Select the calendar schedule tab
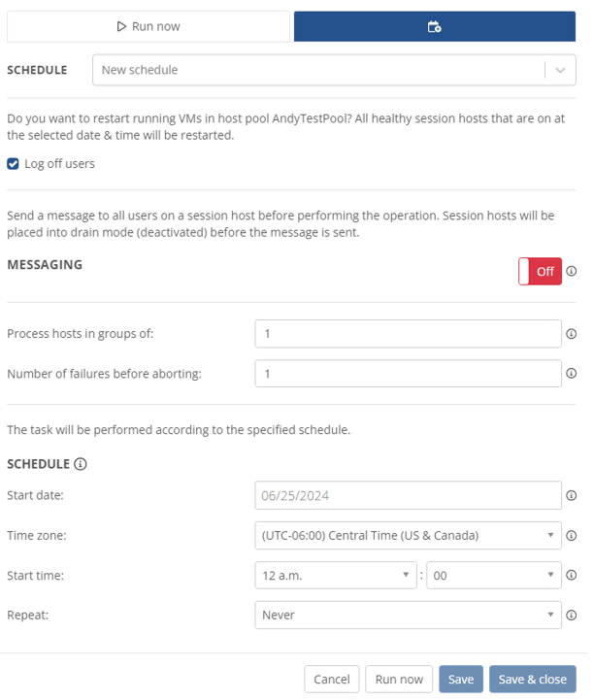Screen dimensions: 594x700 pyautogui.click(x=435, y=26)
